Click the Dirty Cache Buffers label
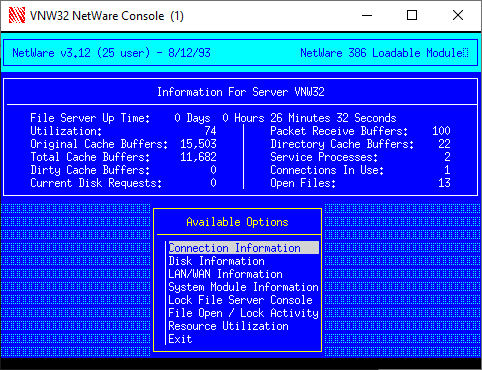 point(90,170)
